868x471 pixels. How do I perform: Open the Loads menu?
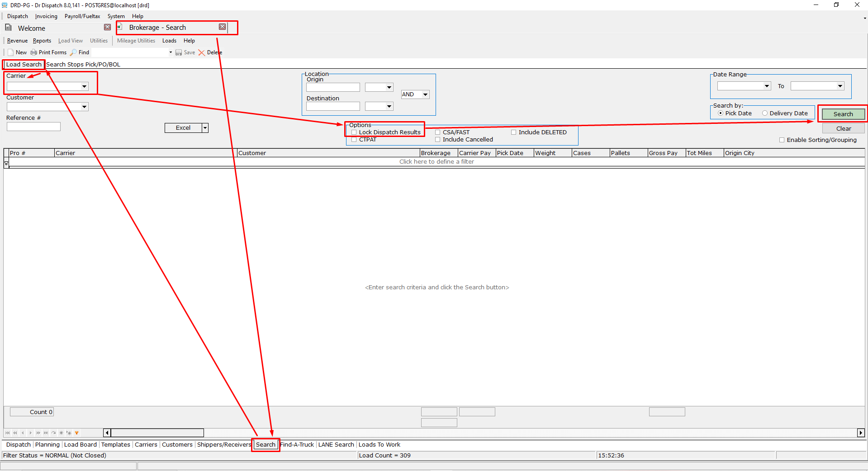(x=169, y=41)
